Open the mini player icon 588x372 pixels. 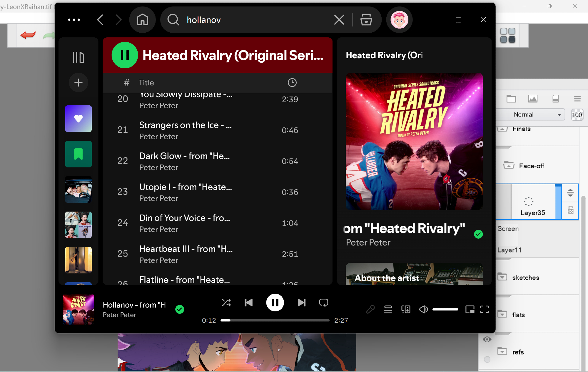[470, 309]
